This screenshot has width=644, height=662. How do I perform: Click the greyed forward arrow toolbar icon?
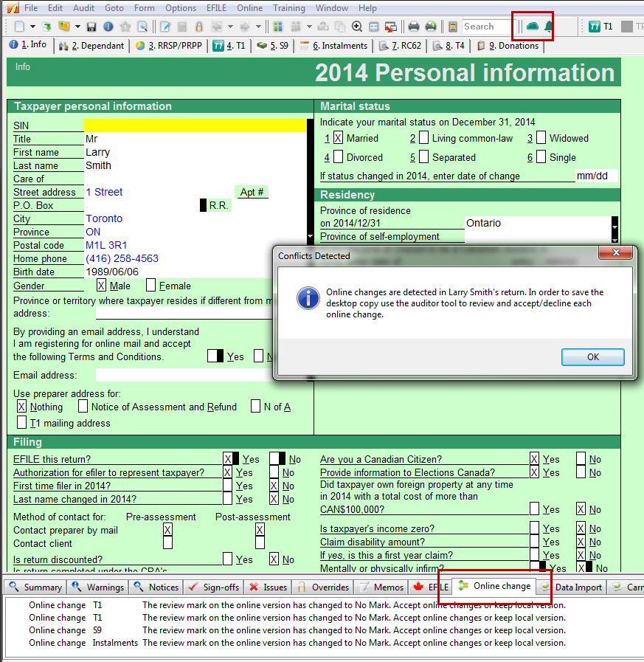245,27
